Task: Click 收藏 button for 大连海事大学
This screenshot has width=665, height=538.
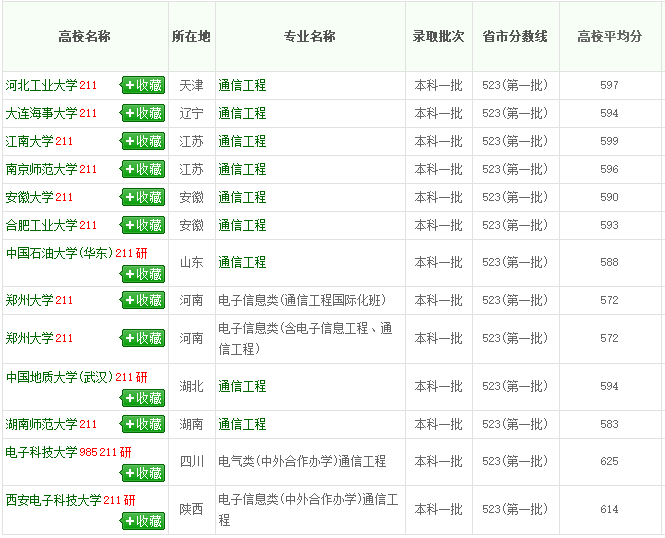Action: 142,113
